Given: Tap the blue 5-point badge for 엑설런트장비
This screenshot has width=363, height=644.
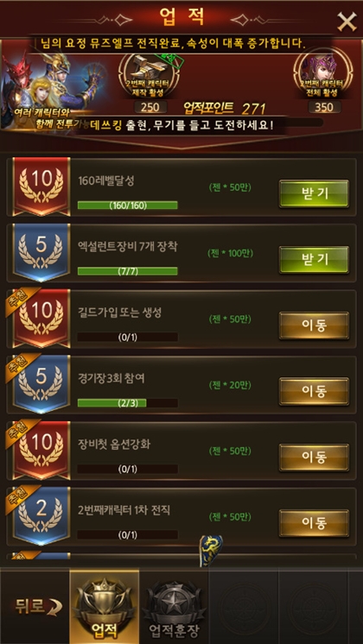Looking at the screenshot, I should click(x=41, y=253).
